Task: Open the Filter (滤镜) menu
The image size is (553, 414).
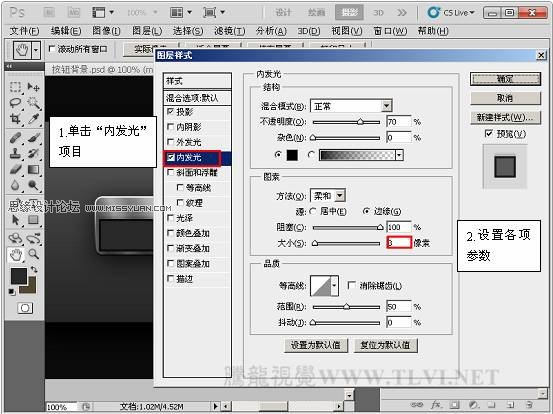Action: [x=230, y=31]
